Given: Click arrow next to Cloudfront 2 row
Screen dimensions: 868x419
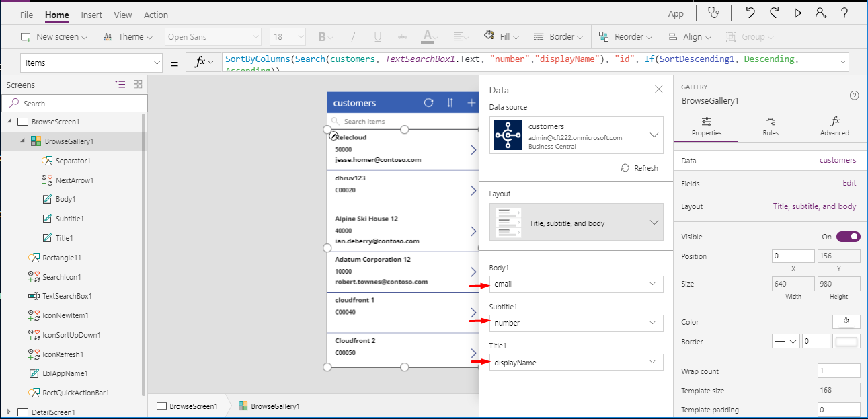Looking at the screenshot, I should (473, 353).
